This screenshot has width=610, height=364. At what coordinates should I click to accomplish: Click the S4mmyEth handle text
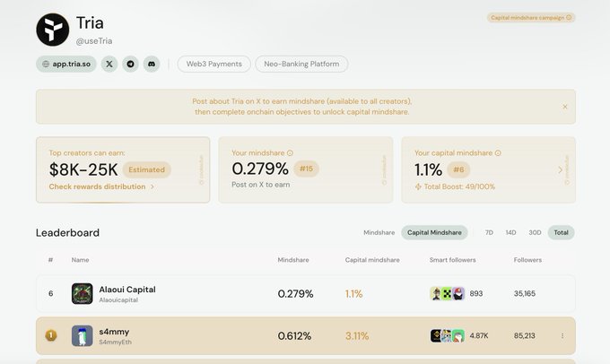click(x=115, y=342)
